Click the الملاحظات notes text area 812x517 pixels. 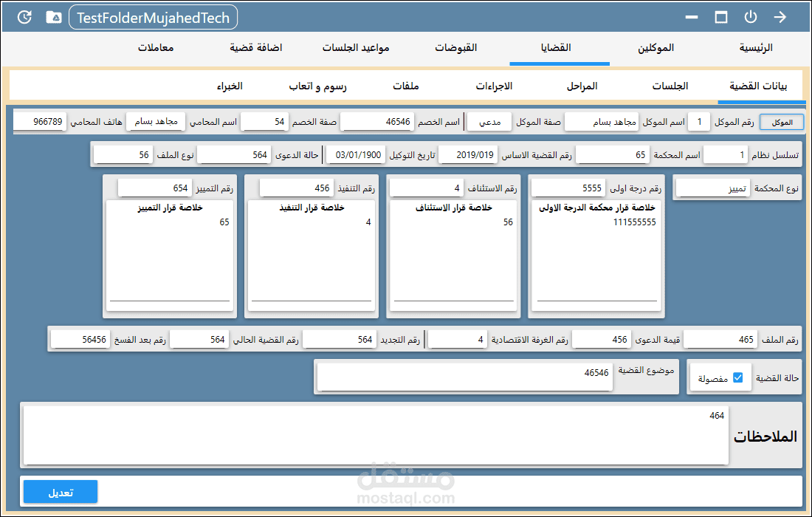376,435
